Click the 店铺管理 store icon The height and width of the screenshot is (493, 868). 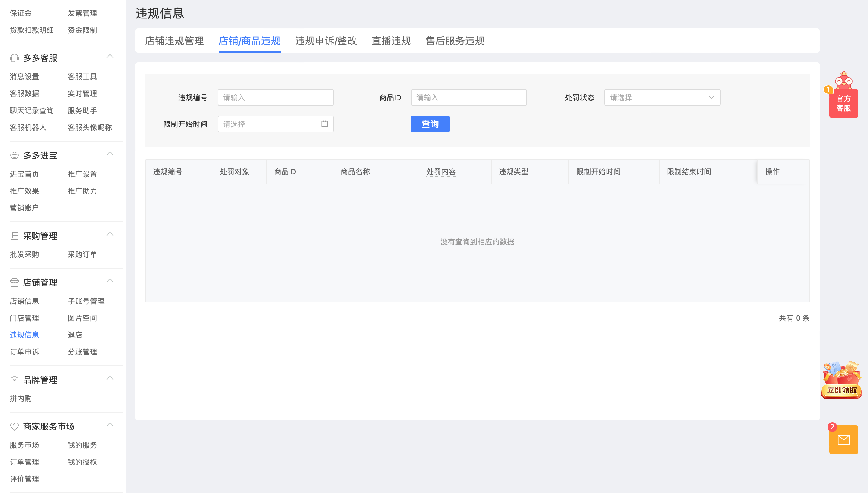[14, 283]
